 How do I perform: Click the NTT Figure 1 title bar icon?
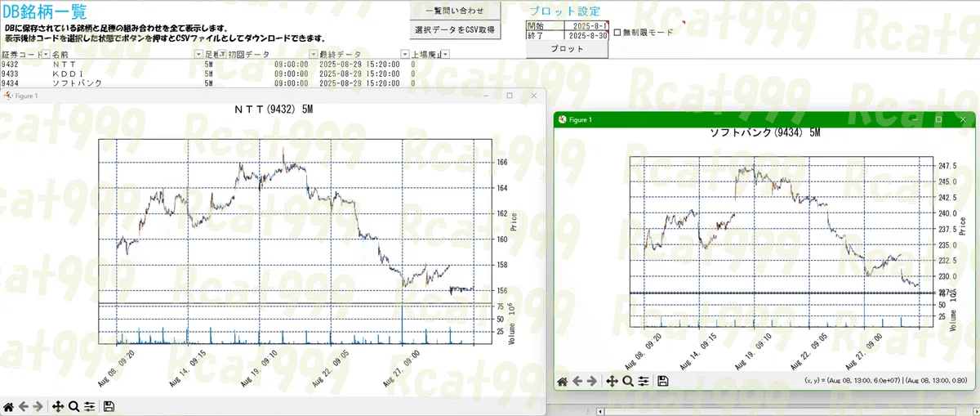coord(8,96)
